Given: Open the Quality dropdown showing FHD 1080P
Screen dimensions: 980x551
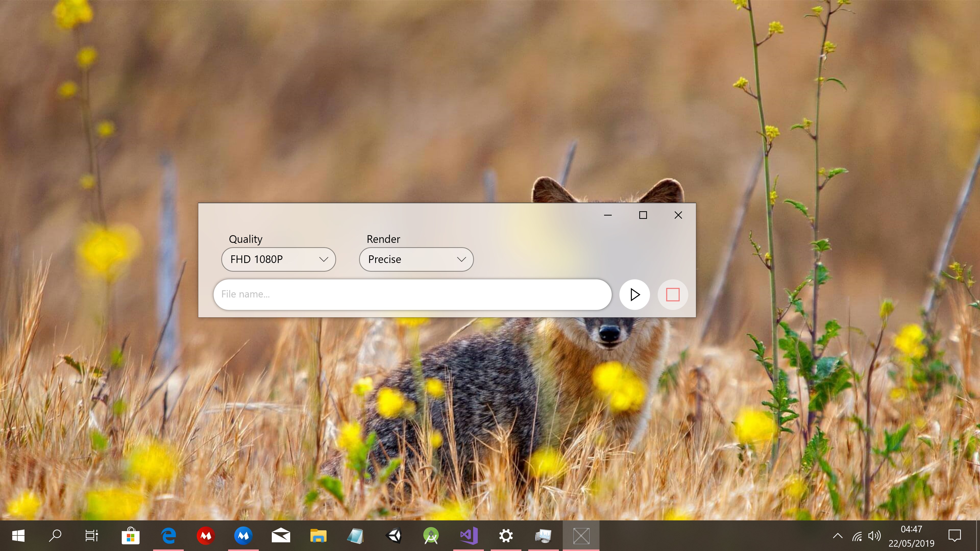Looking at the screenshot, I should pos(278,259).
